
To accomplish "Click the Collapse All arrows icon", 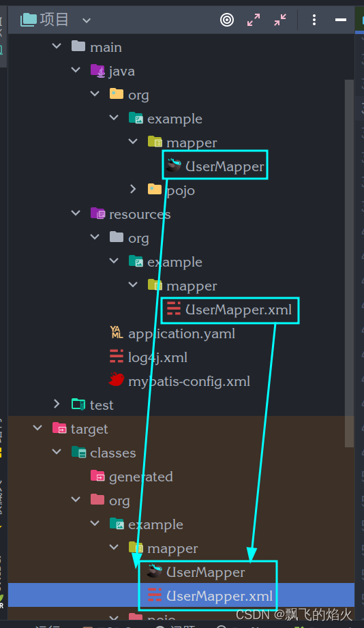I will [280, 20].
